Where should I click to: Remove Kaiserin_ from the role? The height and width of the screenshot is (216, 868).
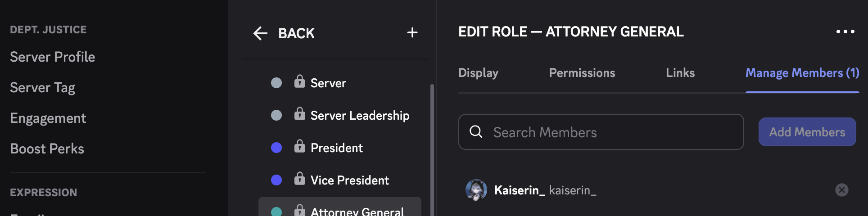point(841,190)
